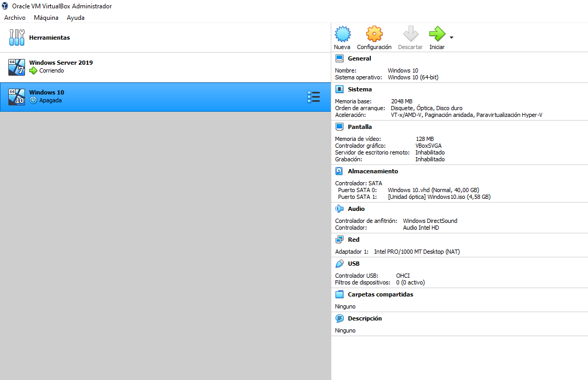Click the Descartar toolbar arrow icon

[411, 34]
